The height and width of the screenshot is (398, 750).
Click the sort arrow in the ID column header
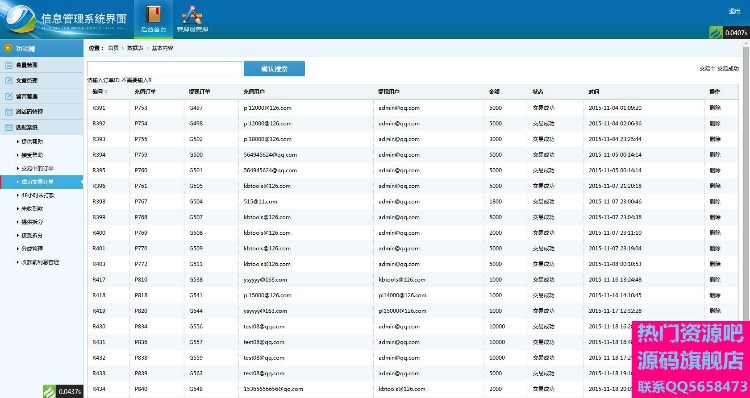click(106, 91)
